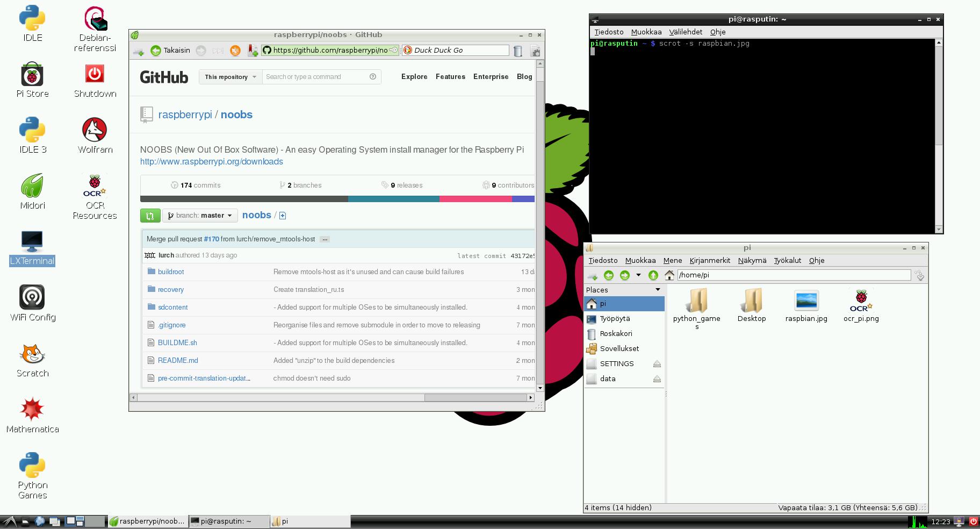Click the Duck Duck Go search field
980x529 pixels.
[x=455, y=51]
